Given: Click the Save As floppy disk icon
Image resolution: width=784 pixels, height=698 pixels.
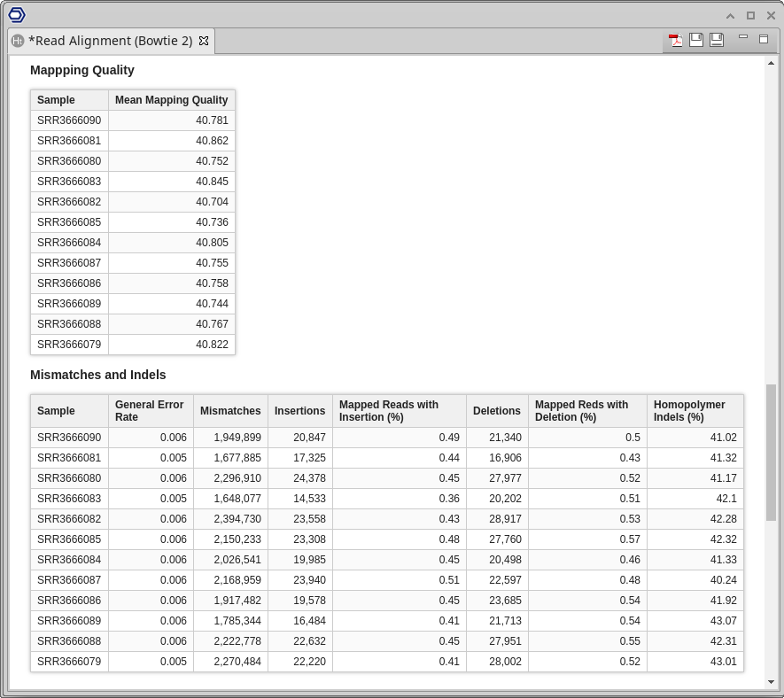Looking at the screenshot, I should point(717,40).
